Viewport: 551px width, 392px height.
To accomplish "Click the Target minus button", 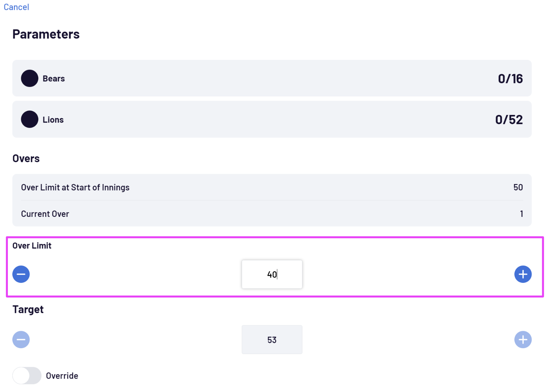I will coord(21,340).
